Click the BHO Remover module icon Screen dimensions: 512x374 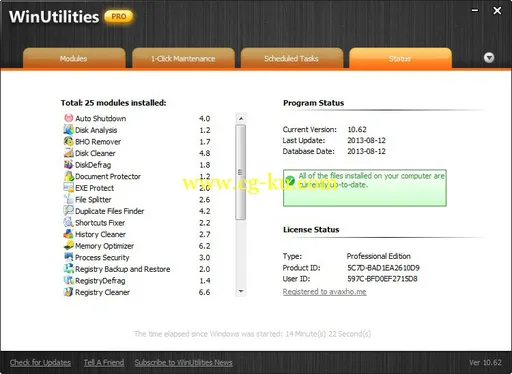69,141
